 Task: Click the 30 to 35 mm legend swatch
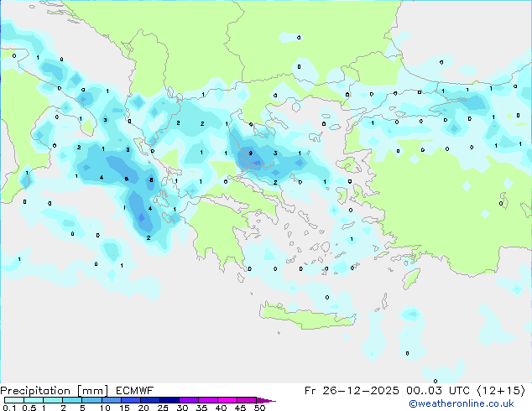pos(189,400)
